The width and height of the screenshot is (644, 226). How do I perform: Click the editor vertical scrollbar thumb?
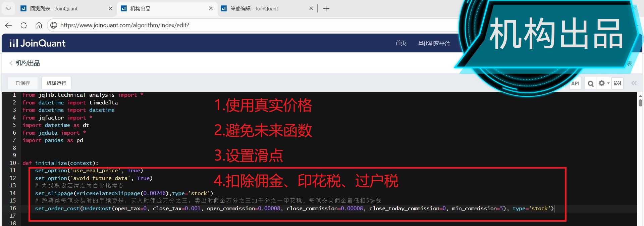(x=640, y=102)
